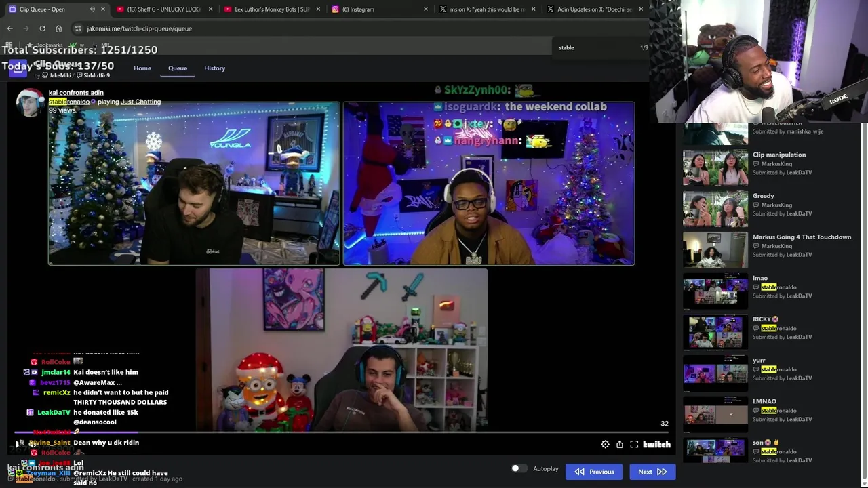Select 'lmao' clip thumbnail
The image size is (868, 488).
click(x=715, y=291)
